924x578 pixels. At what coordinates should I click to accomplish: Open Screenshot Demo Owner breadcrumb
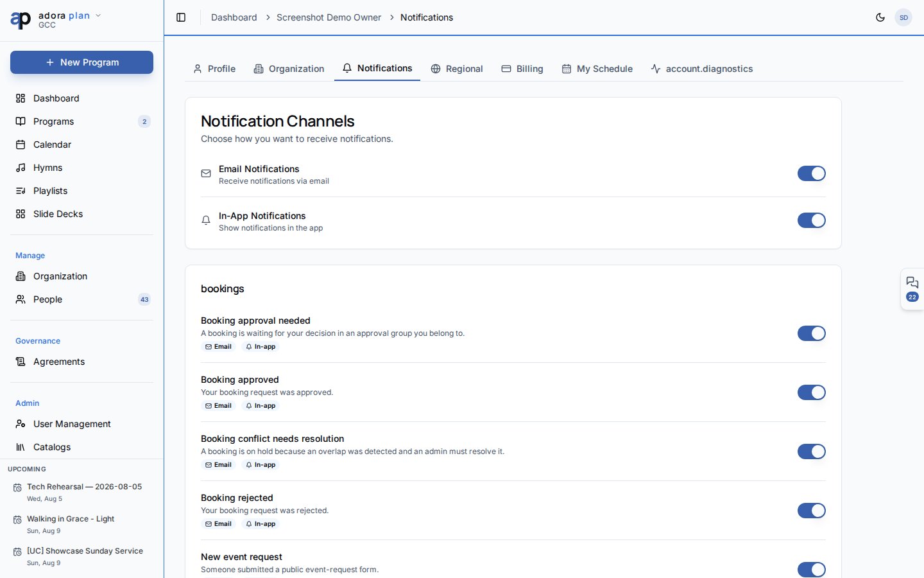click(329, 17)
